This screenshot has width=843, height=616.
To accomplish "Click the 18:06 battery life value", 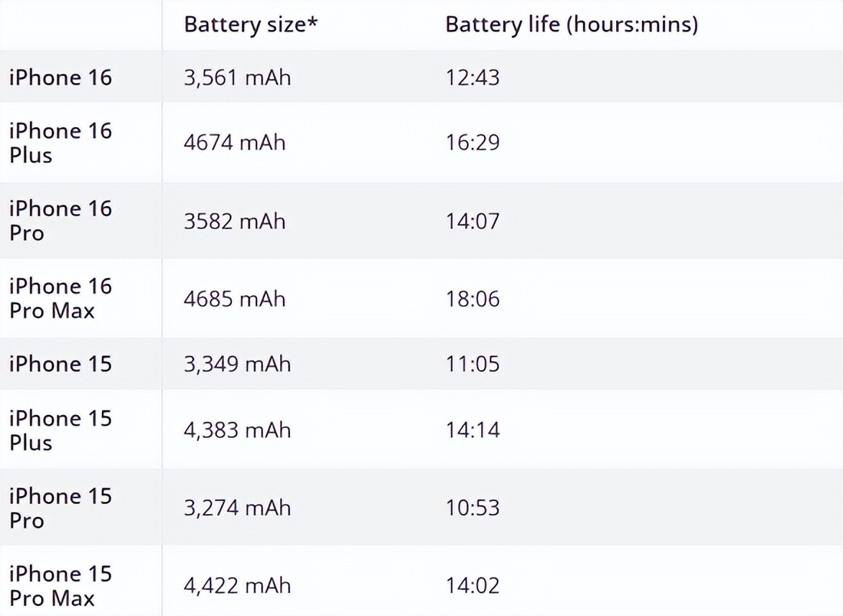I will (x=472, y=299).
